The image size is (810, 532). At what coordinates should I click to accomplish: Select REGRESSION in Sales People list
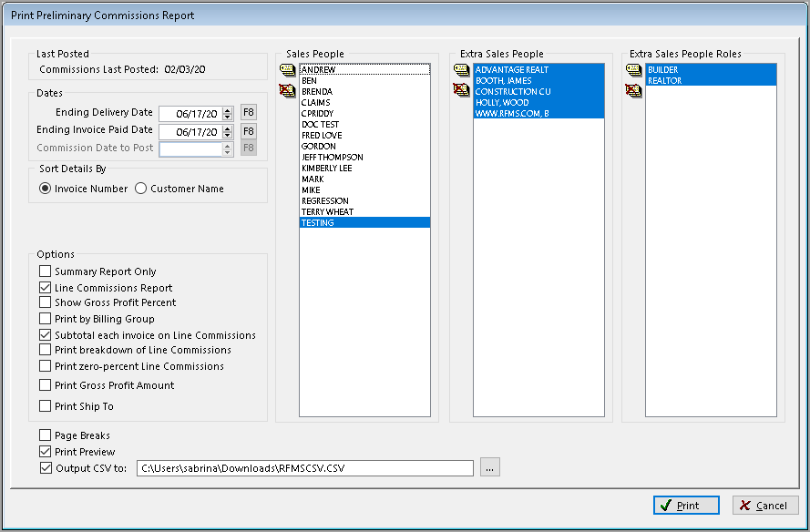pyautogui.click(x=364, y=200)
